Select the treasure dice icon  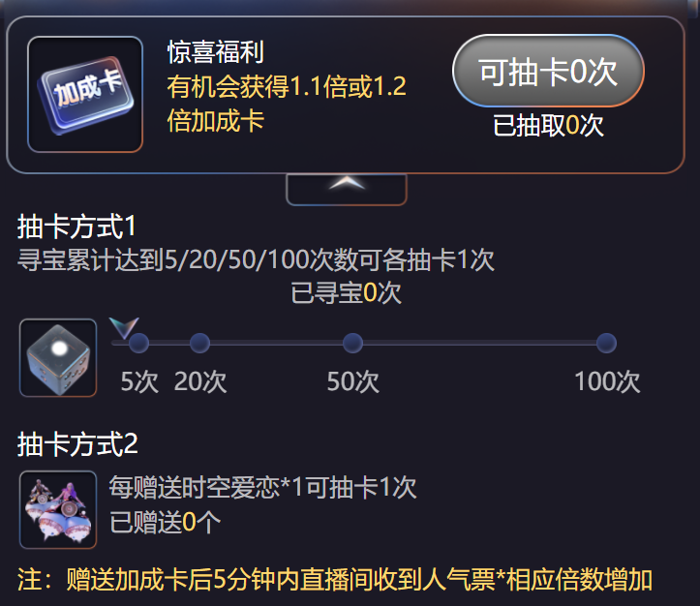click(x=58, y=358)
